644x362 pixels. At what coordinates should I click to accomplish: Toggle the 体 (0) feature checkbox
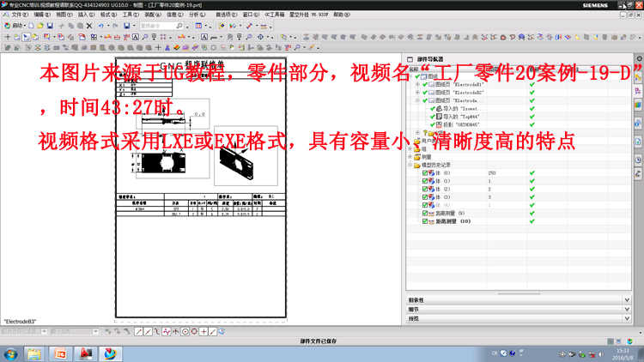pyautogui.click(x=425, y=173)
